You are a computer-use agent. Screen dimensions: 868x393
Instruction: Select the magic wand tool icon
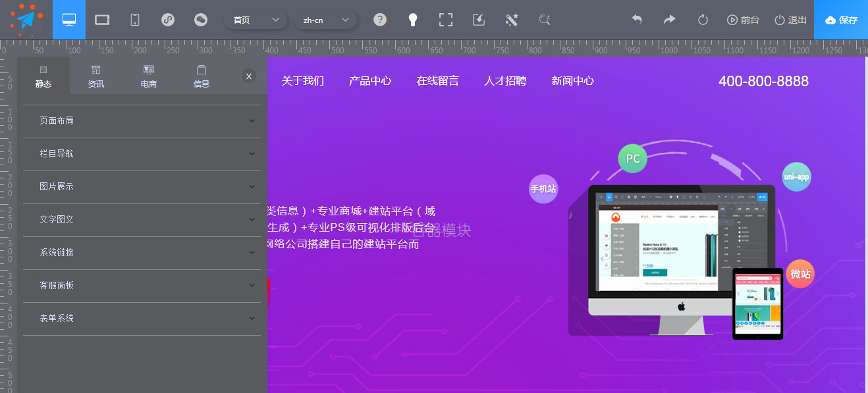(x=512, y=20)
